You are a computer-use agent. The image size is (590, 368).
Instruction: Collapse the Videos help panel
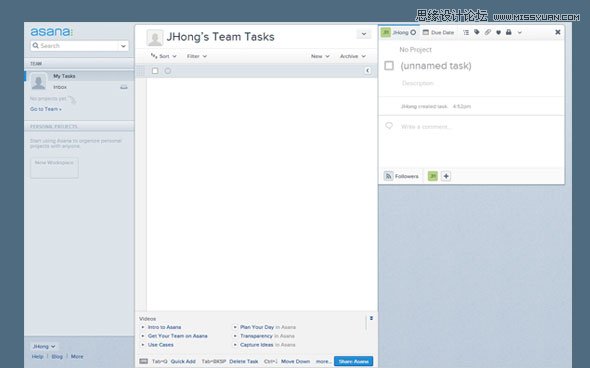point(371,318)
